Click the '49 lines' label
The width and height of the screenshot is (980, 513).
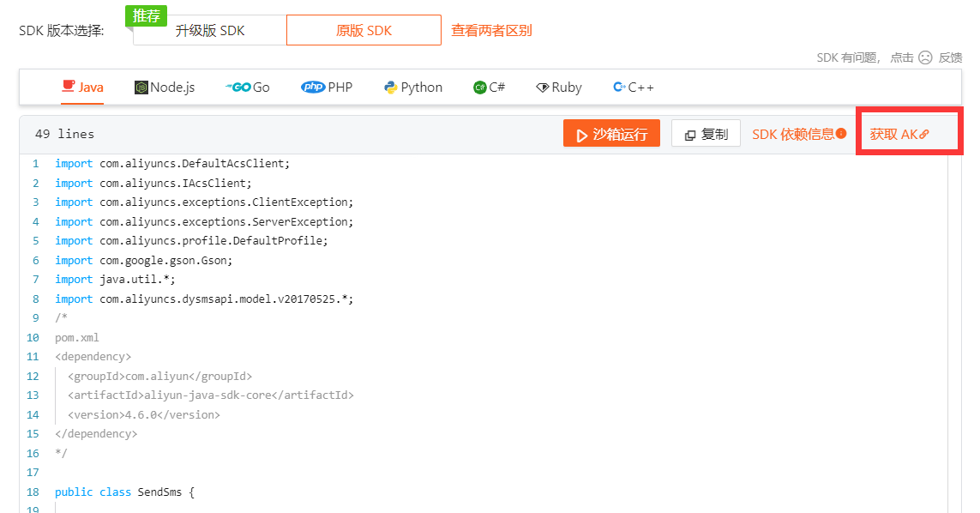(64, 134)
